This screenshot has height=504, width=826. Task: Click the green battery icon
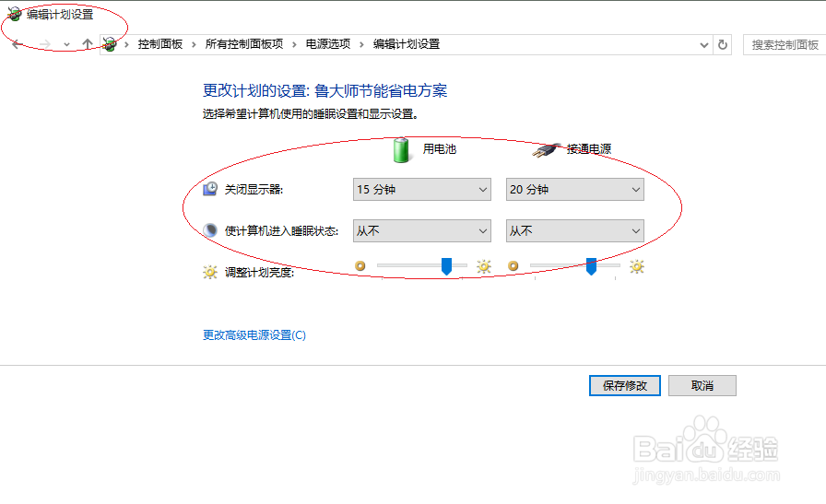(401, 149)
